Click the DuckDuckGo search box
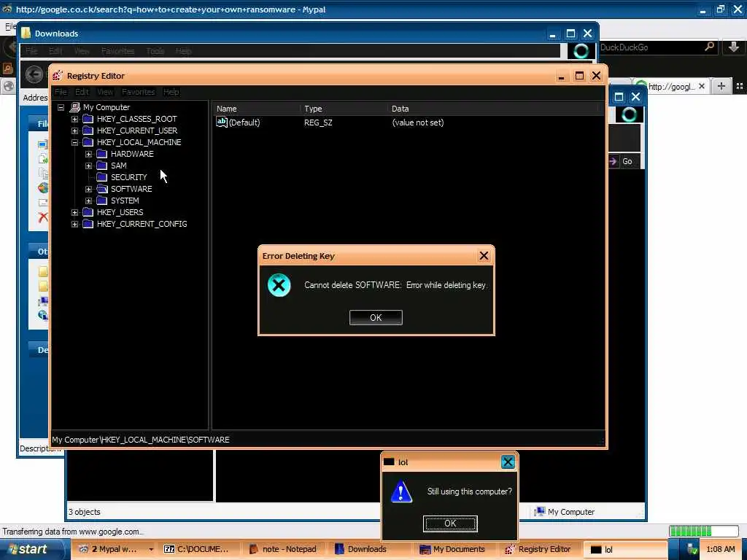This screenshot has width=747, height=560. tap(650, 47)
